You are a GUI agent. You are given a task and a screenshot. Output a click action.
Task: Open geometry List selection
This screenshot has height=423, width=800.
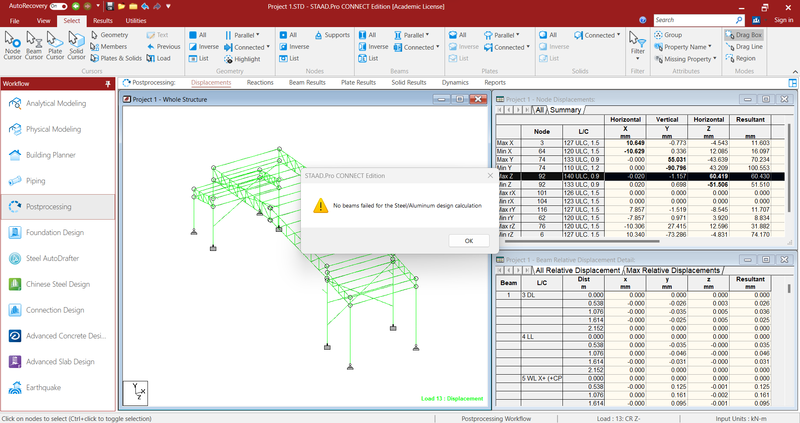click(x=199, y=58)
